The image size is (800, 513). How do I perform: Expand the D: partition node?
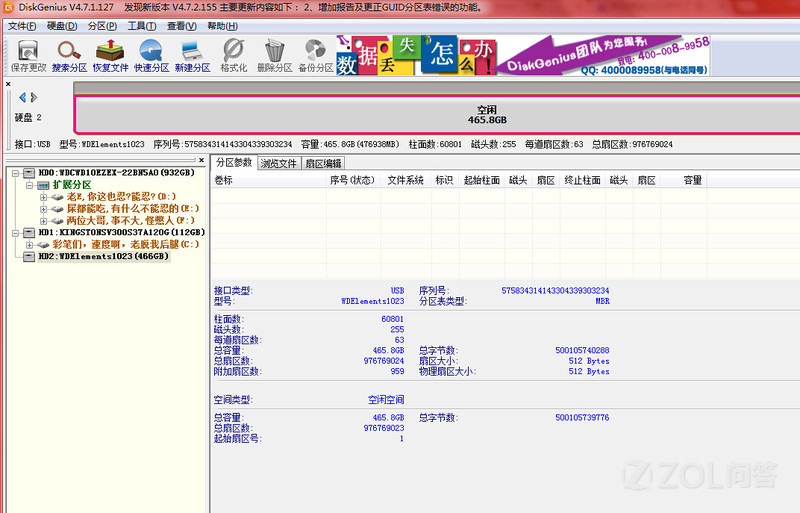[x=43, y=197]
